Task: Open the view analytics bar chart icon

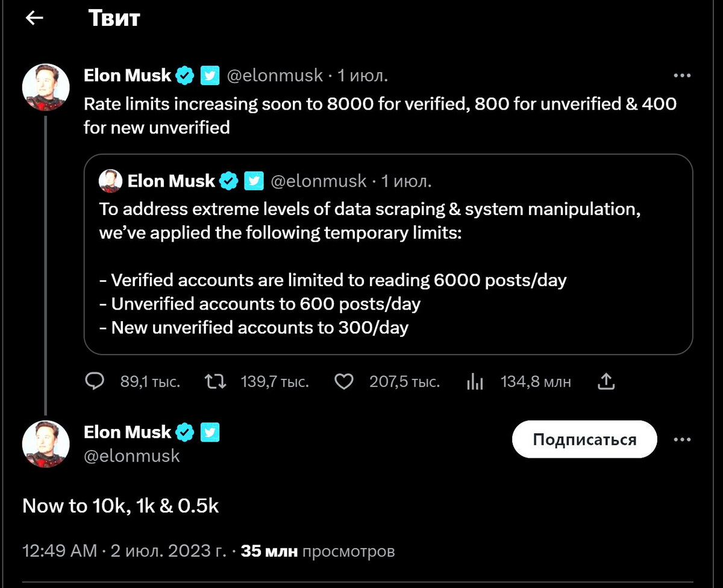Action: coord(475,381)
